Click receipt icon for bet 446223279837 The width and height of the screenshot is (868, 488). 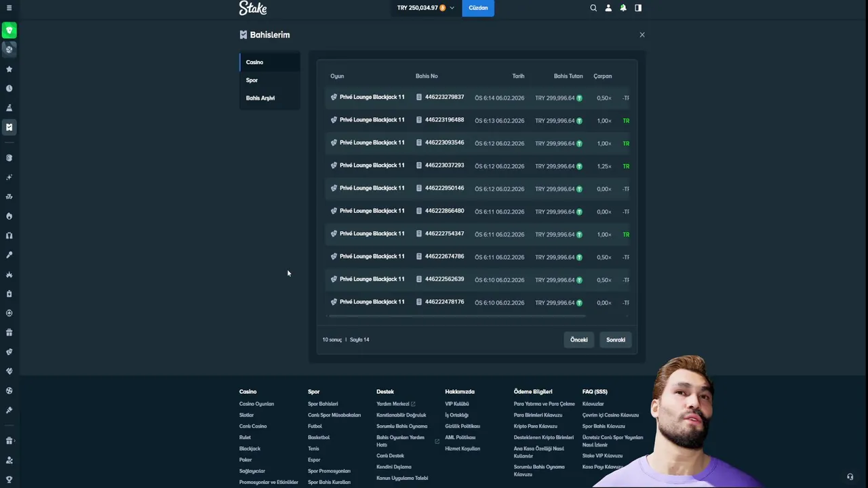point(419,98)
